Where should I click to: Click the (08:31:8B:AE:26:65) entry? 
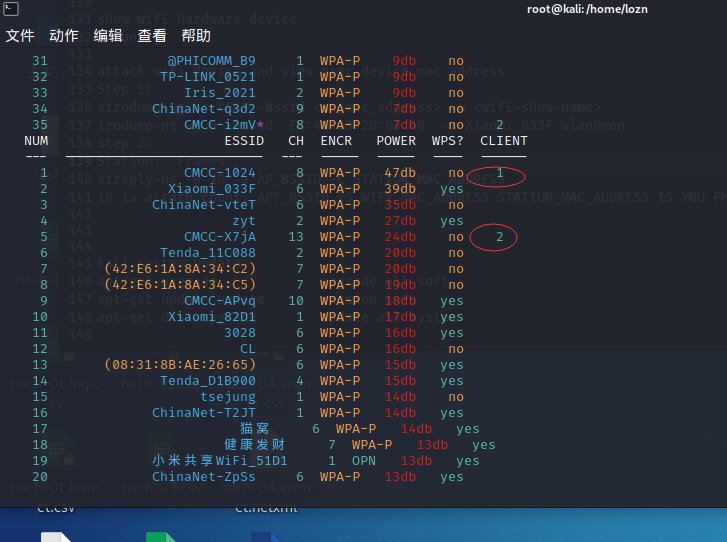pos(180,365)
